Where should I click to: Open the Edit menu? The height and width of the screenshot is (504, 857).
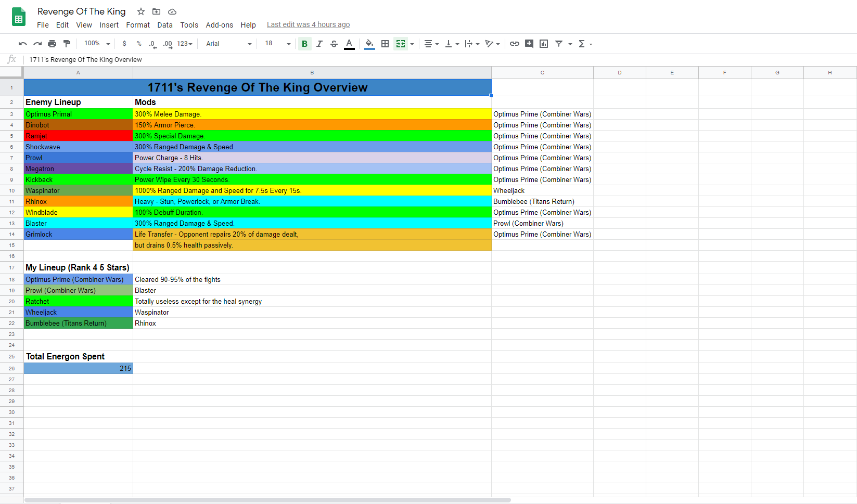[62, 25]
